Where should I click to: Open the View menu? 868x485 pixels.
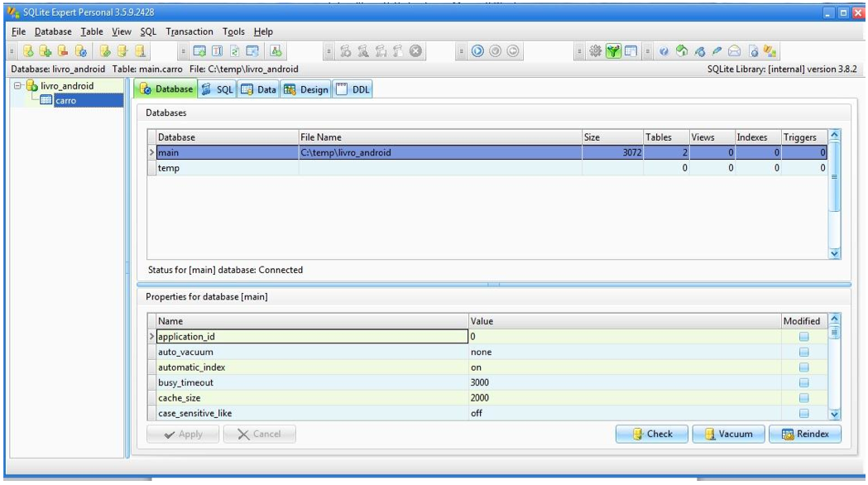point(122,31)
